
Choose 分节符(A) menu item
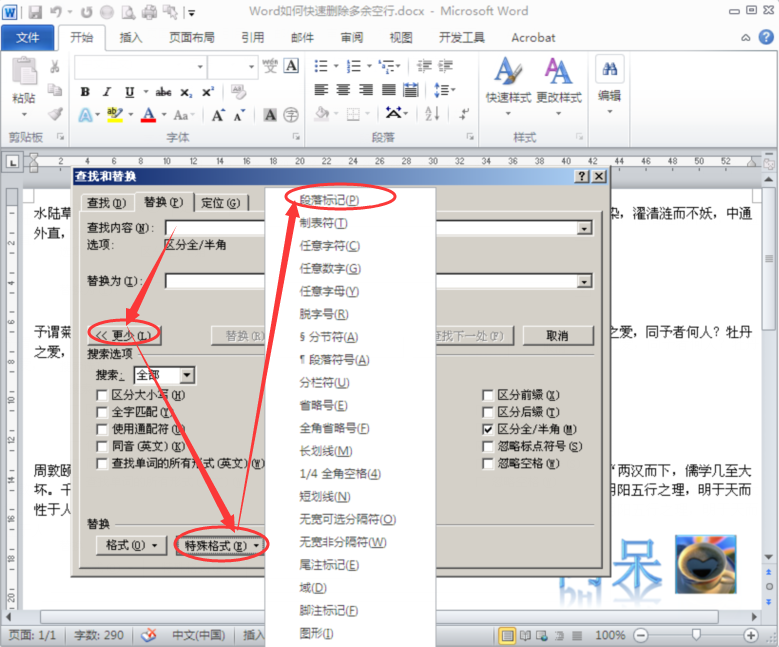click(x=328, y=337)
